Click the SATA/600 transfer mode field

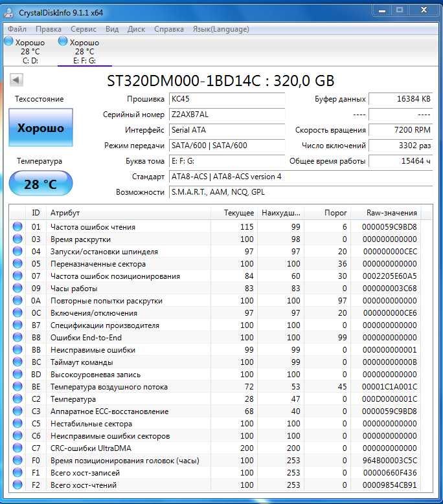pyautogui.click(x=227, y=146)
